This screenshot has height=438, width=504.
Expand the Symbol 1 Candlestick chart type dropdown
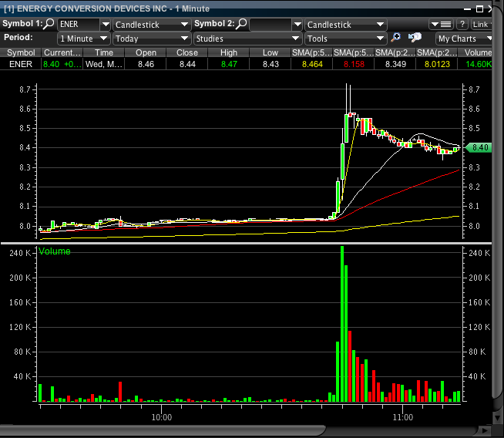151,25
